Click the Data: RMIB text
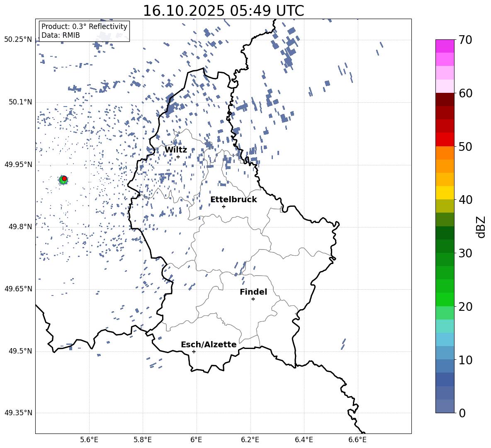The height and width of the screenshot is (448, 491). pos(61,35)
